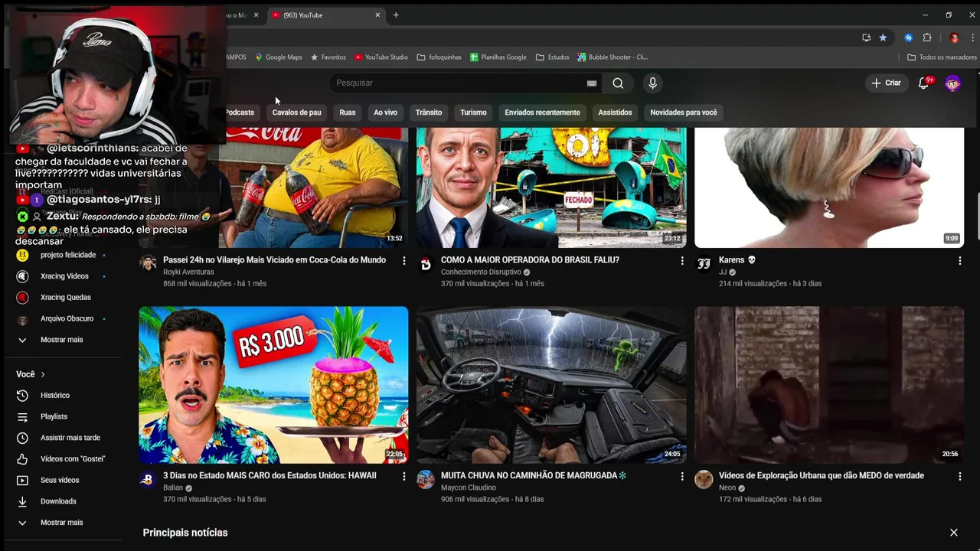Open Todos os marcadores folder
Screen dimensions: 980x551
click(x=942, y=57)
